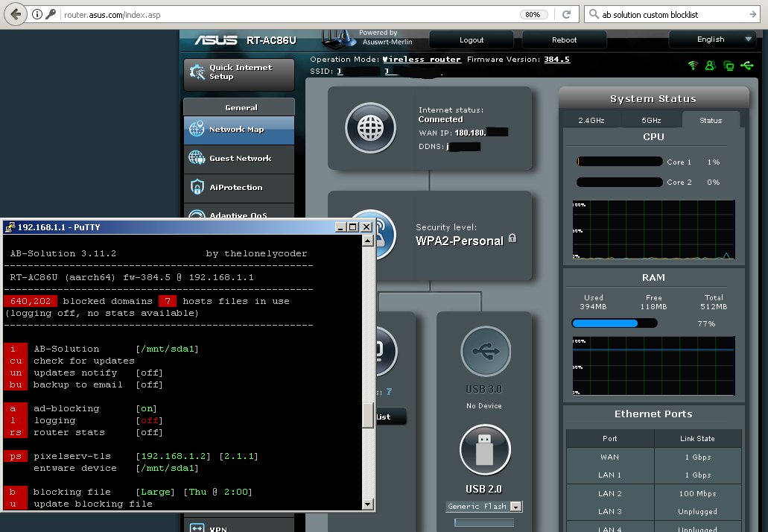Click the PuTTY title bar icon
768x532 pixels.
point(10,227)
